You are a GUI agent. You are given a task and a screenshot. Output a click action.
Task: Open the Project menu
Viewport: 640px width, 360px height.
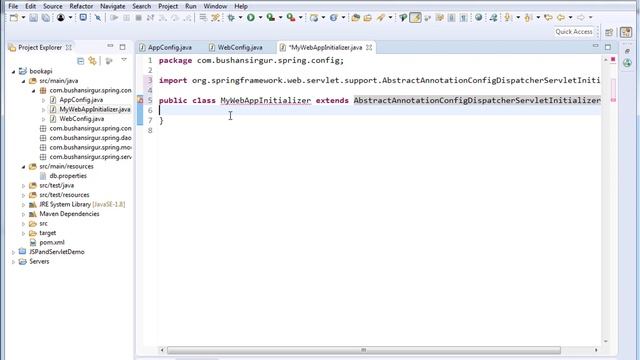(x=168, y=6)
